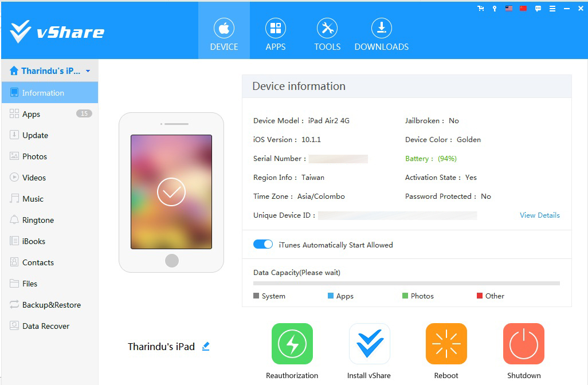Click the green Photos legend swatch

[405, 296]
